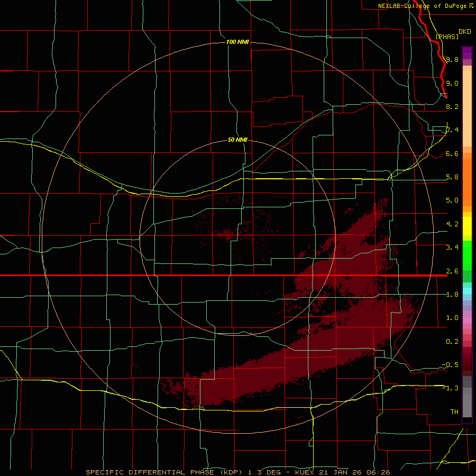Click the 6.6 value on the scale
This screenshot has width=476, height=476.
click(452, 153)
